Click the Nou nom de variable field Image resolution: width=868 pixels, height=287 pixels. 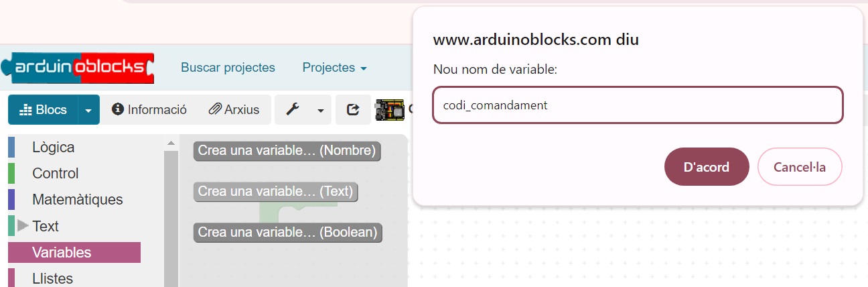click(637, 105)
